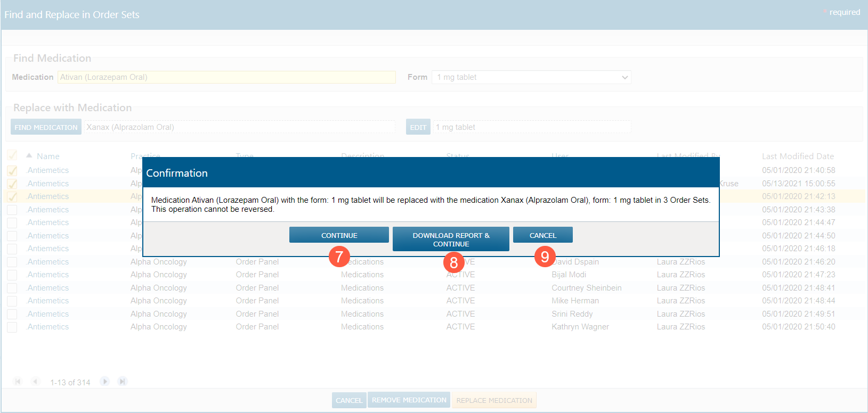Click Replace Medication at bottom
The height and width of the screenshot is (413, 868).
(x=494, y=400)
